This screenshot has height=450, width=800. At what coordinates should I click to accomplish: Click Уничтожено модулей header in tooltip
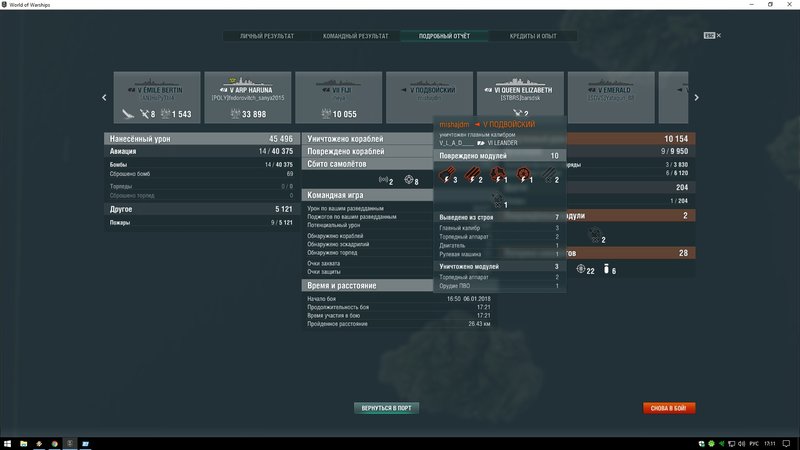(x=499, y=267)
